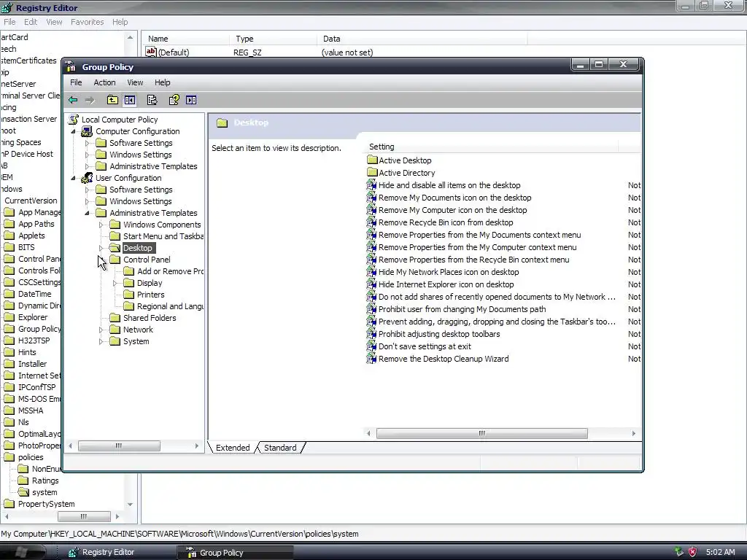
Task: Select icon of Remove My Documents icon policy
Action: (371, 198)
